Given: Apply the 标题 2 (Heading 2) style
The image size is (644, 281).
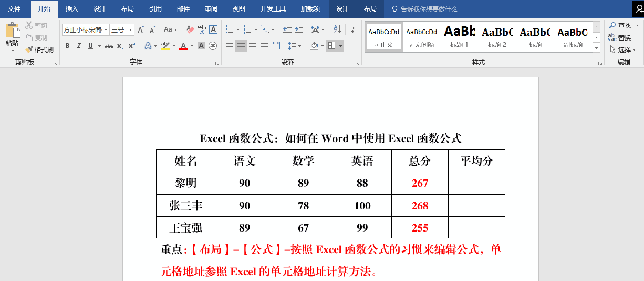Looking at the screenshot, I should click(x=497, y=36).
